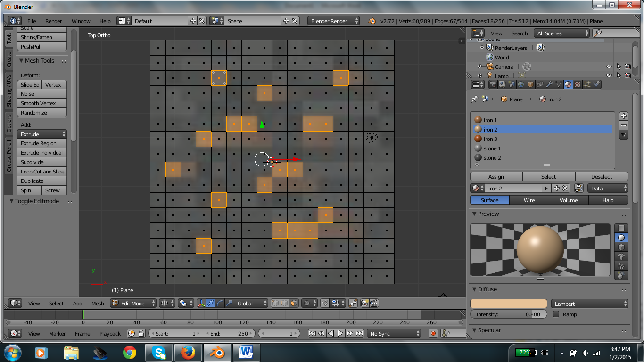Click the OpenGL render animation clapper icon

(x=374, y=304)
